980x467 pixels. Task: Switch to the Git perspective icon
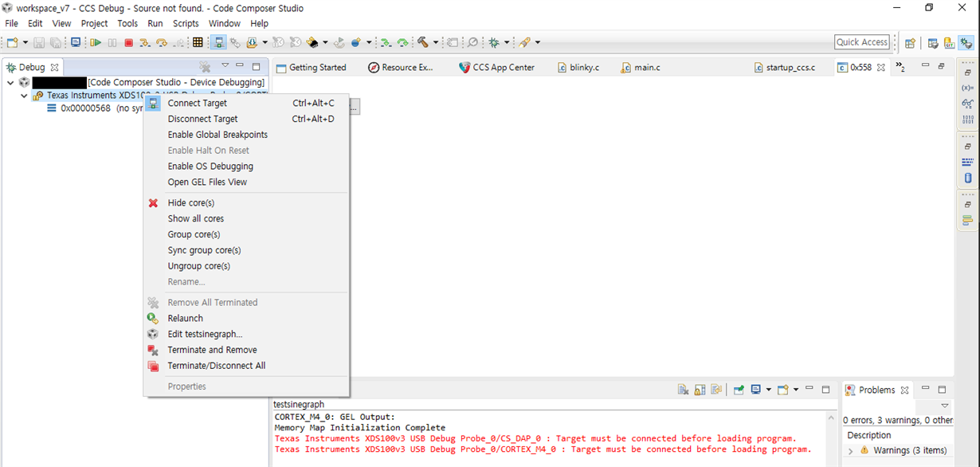pos(949,43)
